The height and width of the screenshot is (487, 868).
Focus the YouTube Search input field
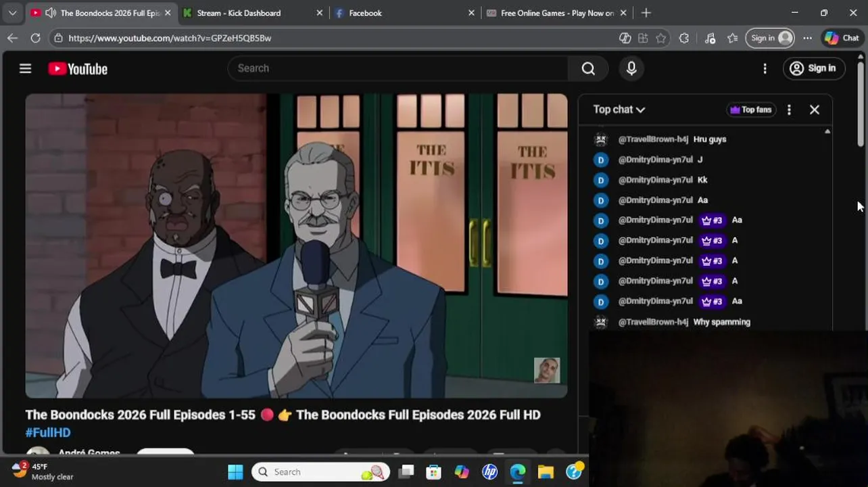click(399, 68)
